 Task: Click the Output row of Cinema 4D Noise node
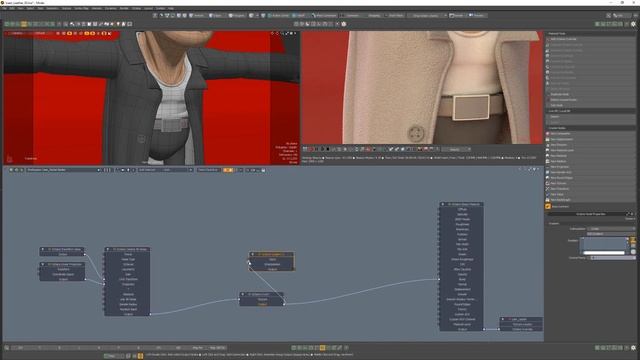(128, 314)
